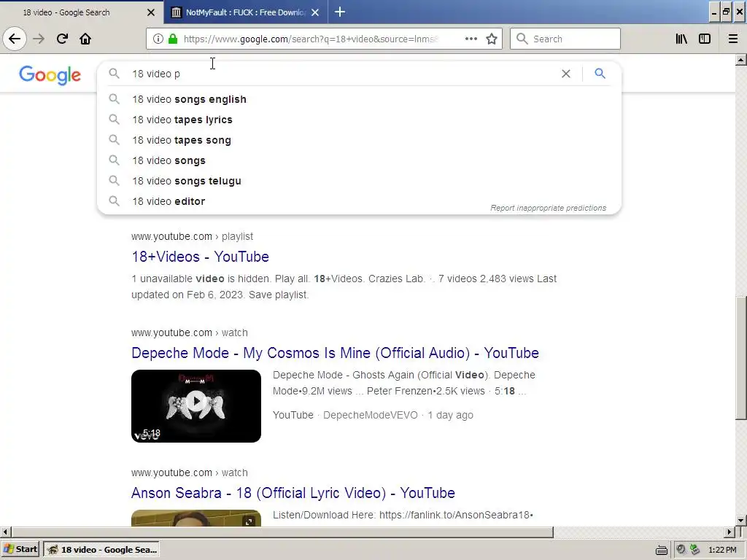
Task: Open the Firefox home page icon
Action: pyautogui.click(x=85, y=39)
